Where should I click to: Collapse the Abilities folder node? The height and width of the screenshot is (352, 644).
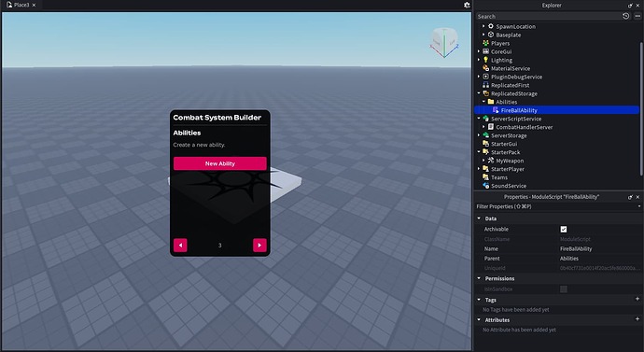click(x=483, y=102)
